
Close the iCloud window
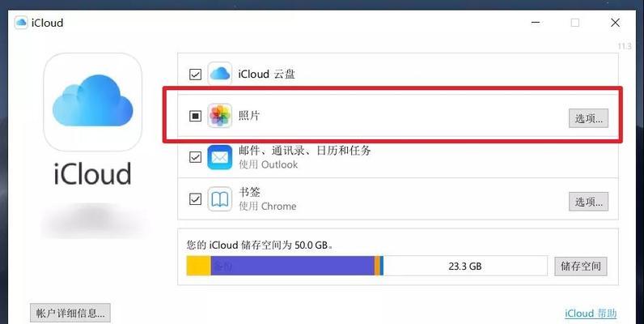pos(615,23)
